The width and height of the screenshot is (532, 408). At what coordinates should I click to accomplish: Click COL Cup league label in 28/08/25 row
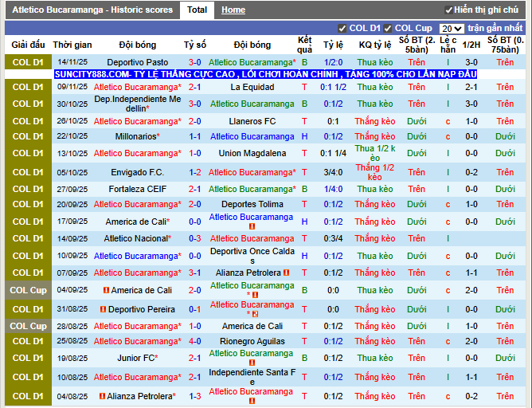[28, 326]
